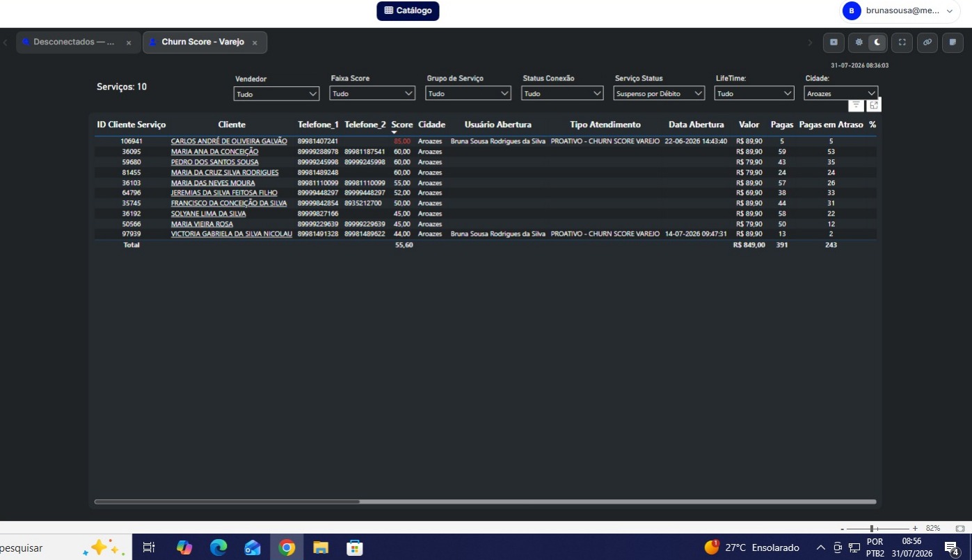972x560 pixels.
Task: Sort by Data Abertura column header
Action: point(696,125)
